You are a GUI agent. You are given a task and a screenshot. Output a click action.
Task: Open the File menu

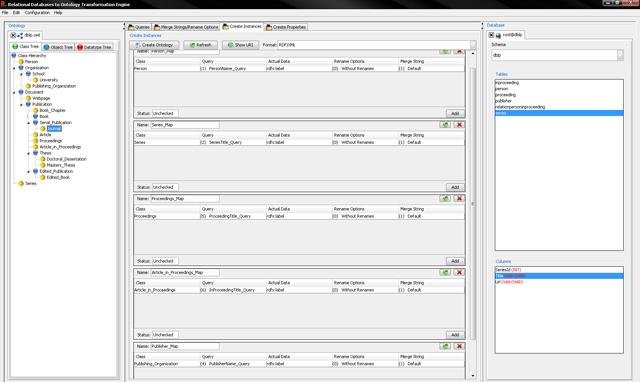coord(5,13)
